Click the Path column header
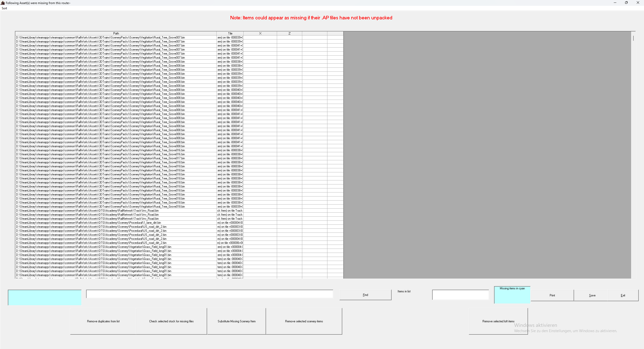The height and width of the screenshot is (349, 644). [116, 33]
